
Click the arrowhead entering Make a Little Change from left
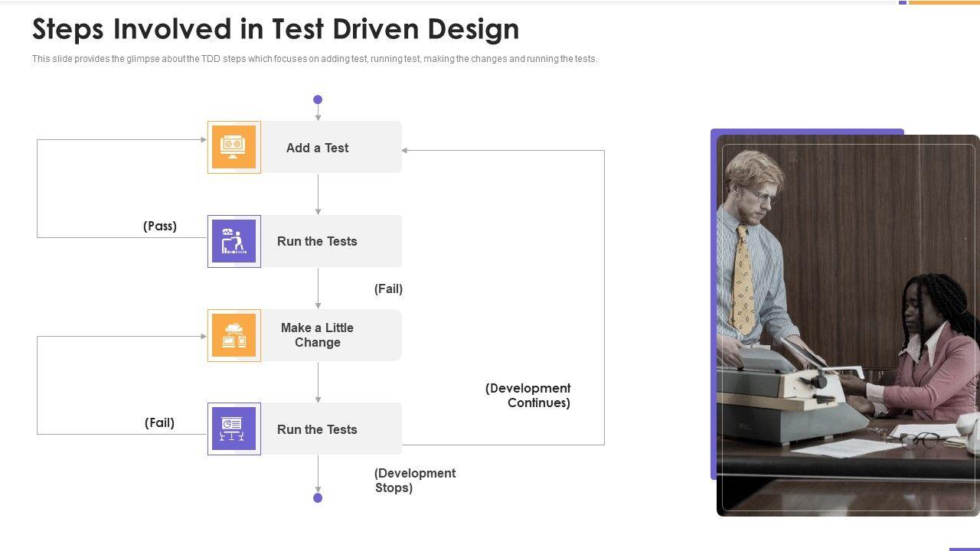point(204,337)
